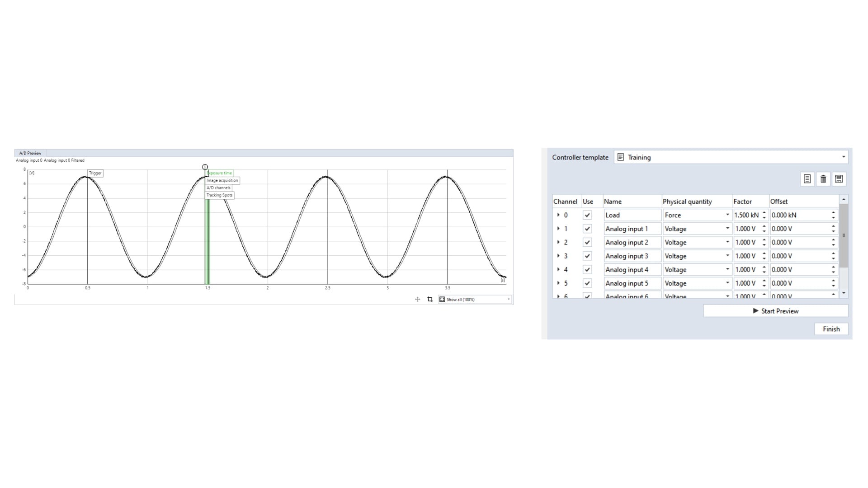Edit the Analog input 2 name field
Image resolution: width=868 pixels, height=488 pixels.
632,242
